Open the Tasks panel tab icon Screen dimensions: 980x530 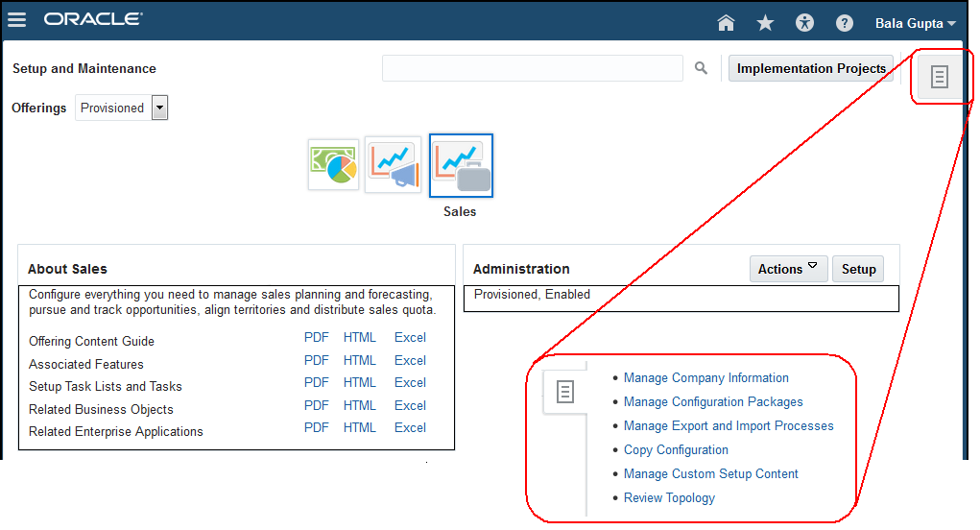940,77
